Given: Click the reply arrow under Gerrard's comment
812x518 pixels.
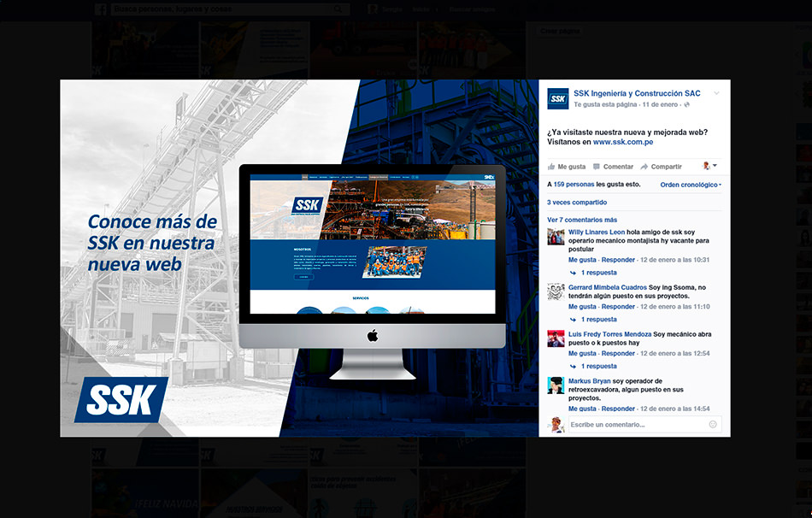Looking at the screenshot, I should point(573,320).
